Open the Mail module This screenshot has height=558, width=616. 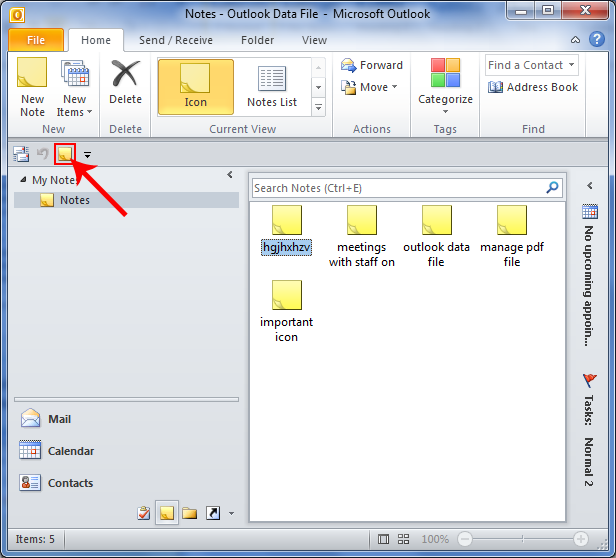tap(126, 419)
